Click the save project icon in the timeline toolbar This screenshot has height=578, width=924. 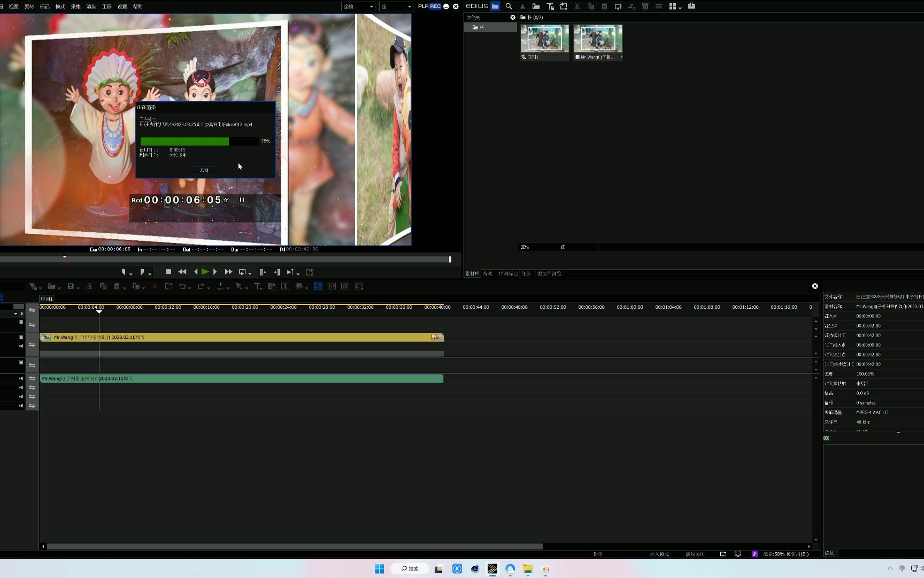coord(71,286)
